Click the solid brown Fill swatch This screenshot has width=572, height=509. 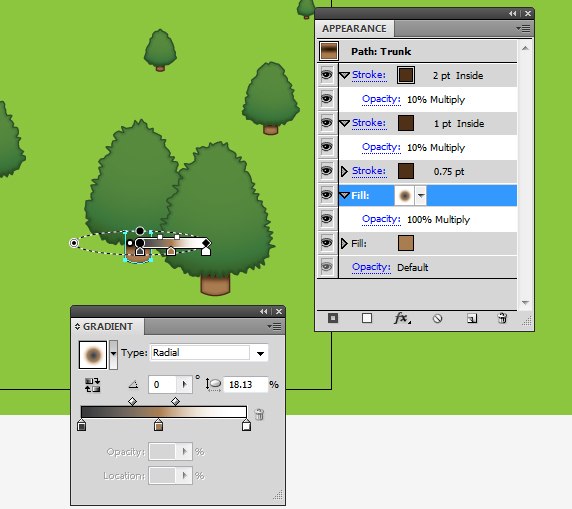pyautogui.click(x=406, y=243)
